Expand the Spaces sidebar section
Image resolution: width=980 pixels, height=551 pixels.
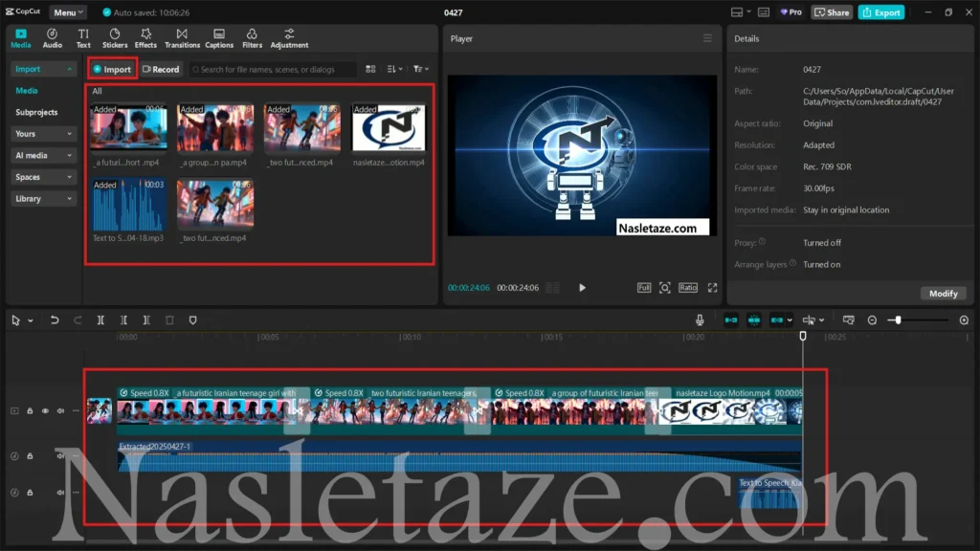coord(42,177)
